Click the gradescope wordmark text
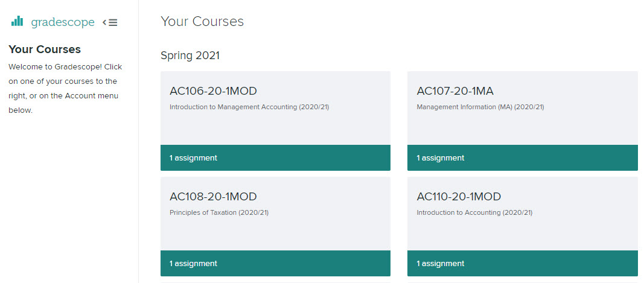The width and height of the screenshot is (644, 283). 63,22
